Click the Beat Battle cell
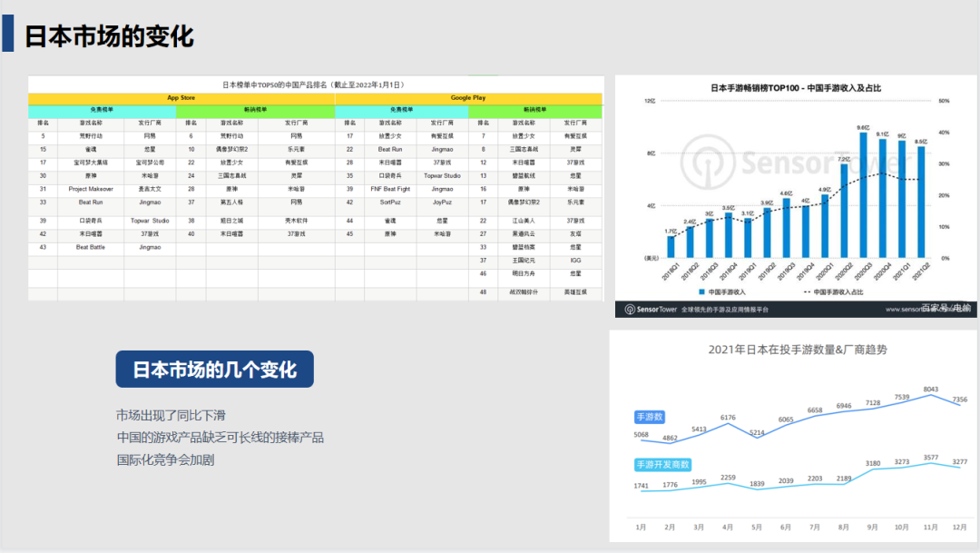The height and width of the screenshot is (553, 980). 91,247
